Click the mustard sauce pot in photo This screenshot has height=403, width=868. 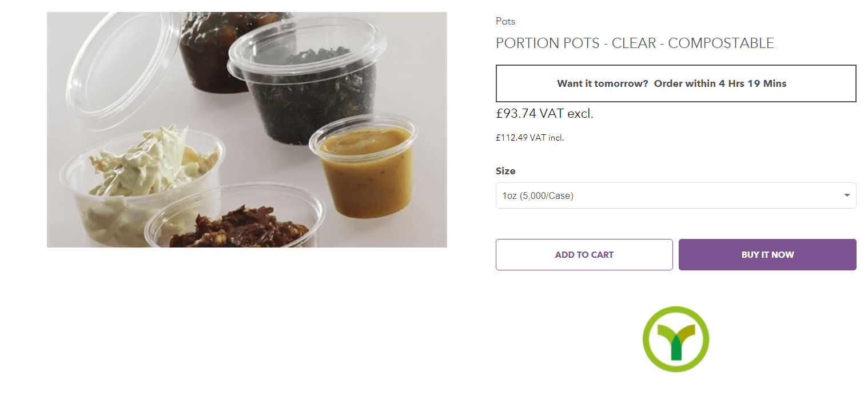[x=366, y=171]
